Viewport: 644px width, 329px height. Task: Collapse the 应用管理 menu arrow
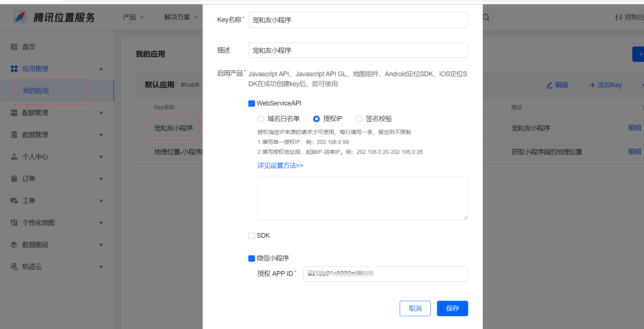pyautogui.click(x=101, y=69)
